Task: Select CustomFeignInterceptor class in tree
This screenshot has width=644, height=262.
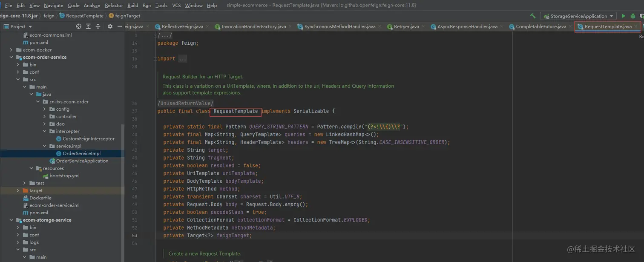Action: click(89, 138)
